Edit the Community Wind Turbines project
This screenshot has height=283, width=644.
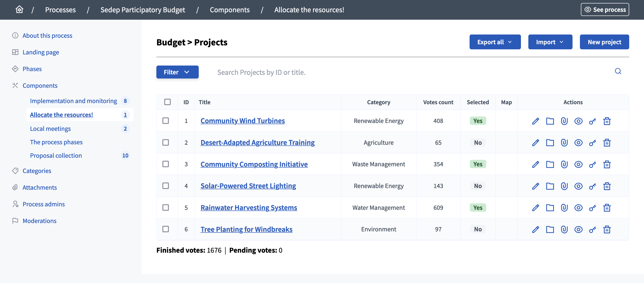[x=536, y=121]
